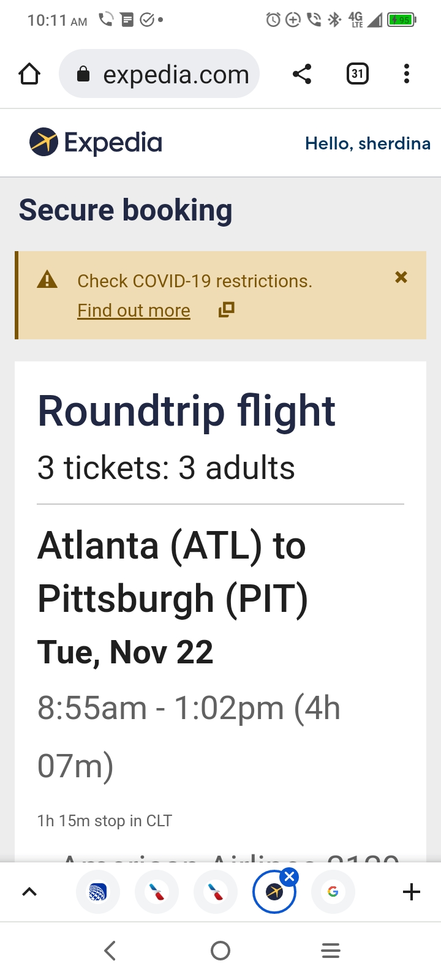Open Android recent apps menu button
Image resolution: width=441 pixels, height=980 pixels.
pos(331,951)
